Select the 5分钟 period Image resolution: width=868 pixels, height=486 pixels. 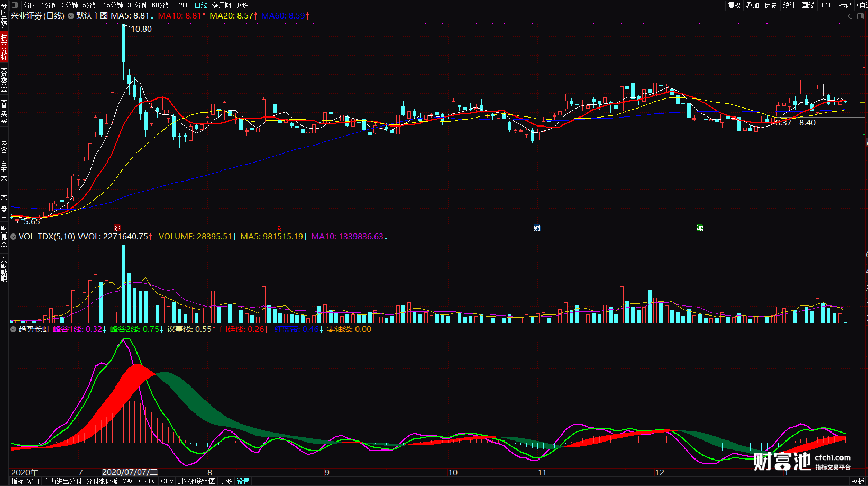pyautogui.click(x=90, y=5)
